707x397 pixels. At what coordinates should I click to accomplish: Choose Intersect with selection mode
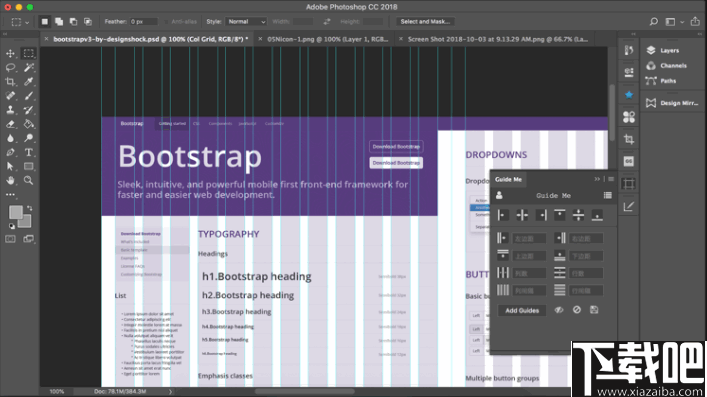point(88,22)
